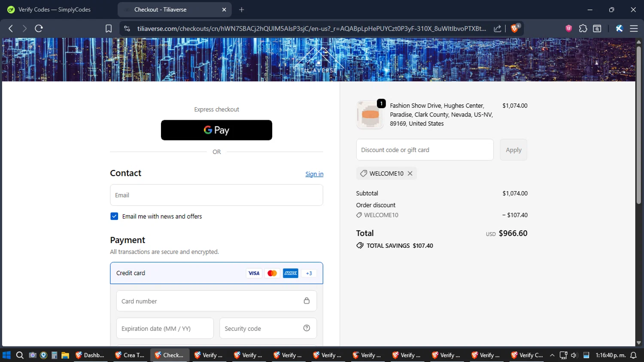Open the browser hamburger main menu
644x362 pixels.
[x=634, y=28]
